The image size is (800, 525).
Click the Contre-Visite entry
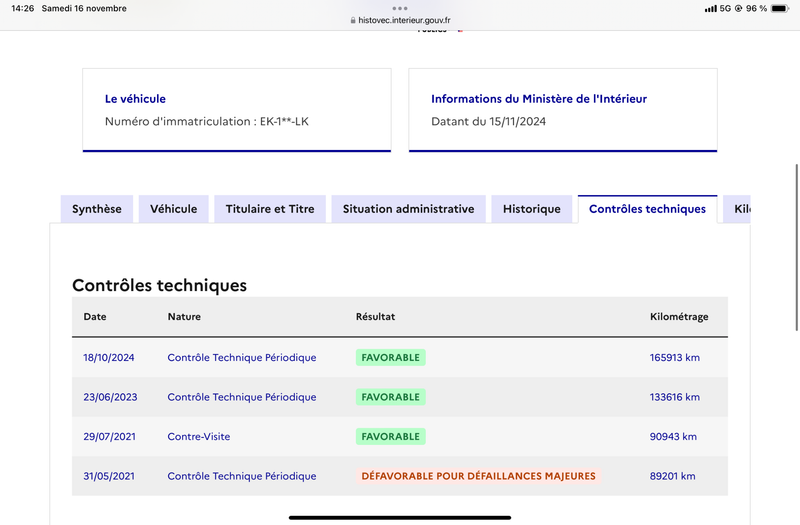[x=198, y=437]
